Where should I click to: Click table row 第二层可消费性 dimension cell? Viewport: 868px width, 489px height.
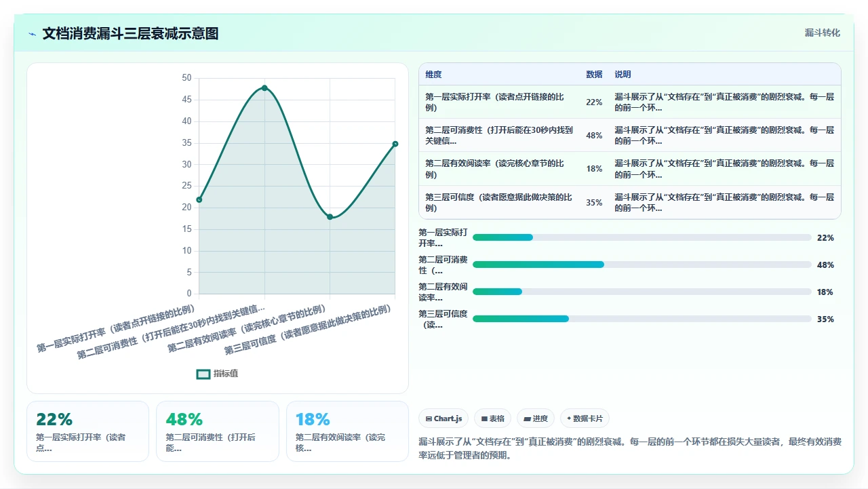click(499, 136)
